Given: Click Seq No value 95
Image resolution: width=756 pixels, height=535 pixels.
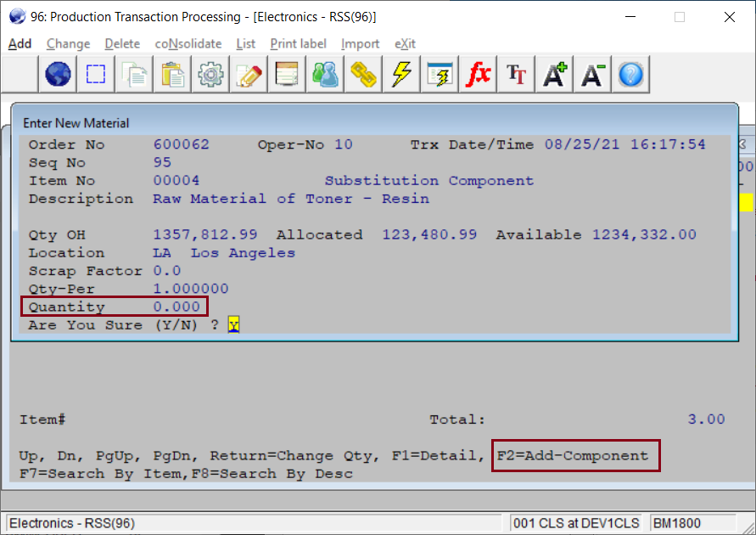Looking at the screenshot, I should click(x=162, y=162).
